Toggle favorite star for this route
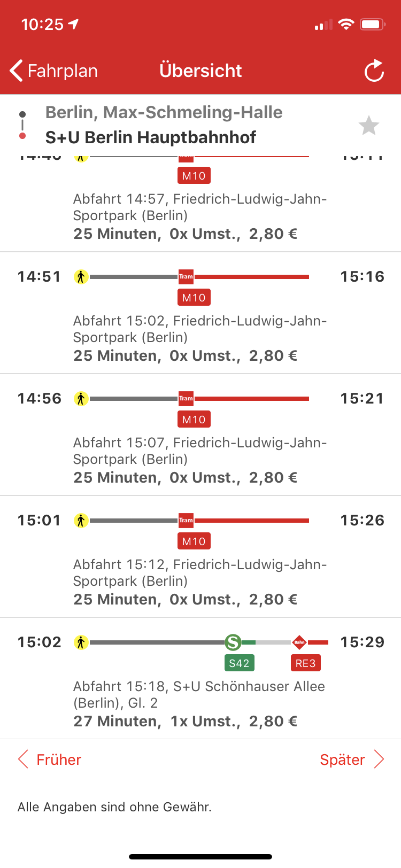401x868 pixels. coord(368,126)
